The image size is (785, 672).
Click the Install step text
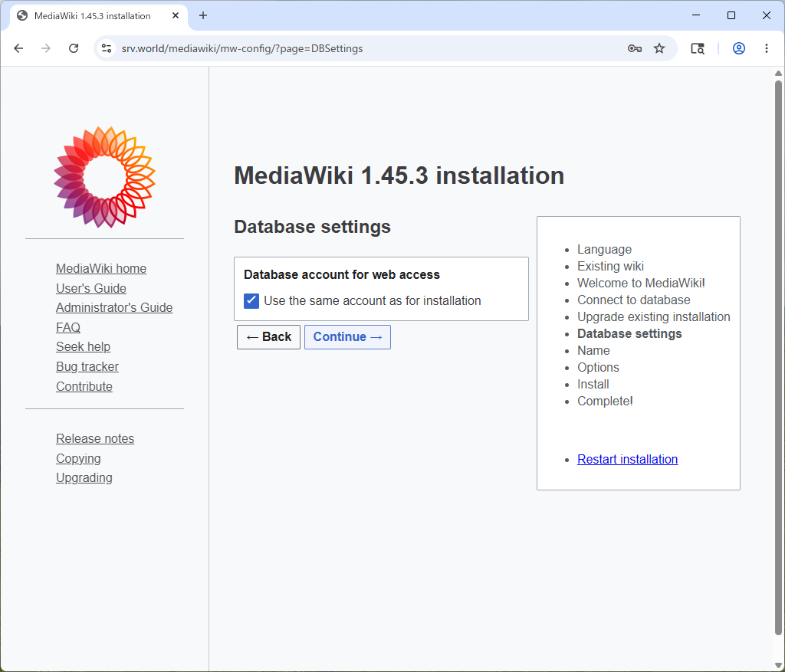(x=593, y=385)
